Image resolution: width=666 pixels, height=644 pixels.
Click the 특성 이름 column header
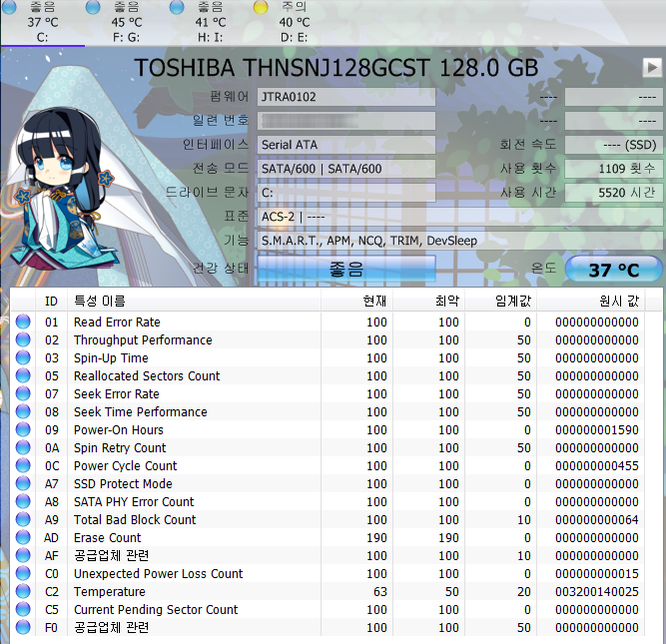[194, 301]
